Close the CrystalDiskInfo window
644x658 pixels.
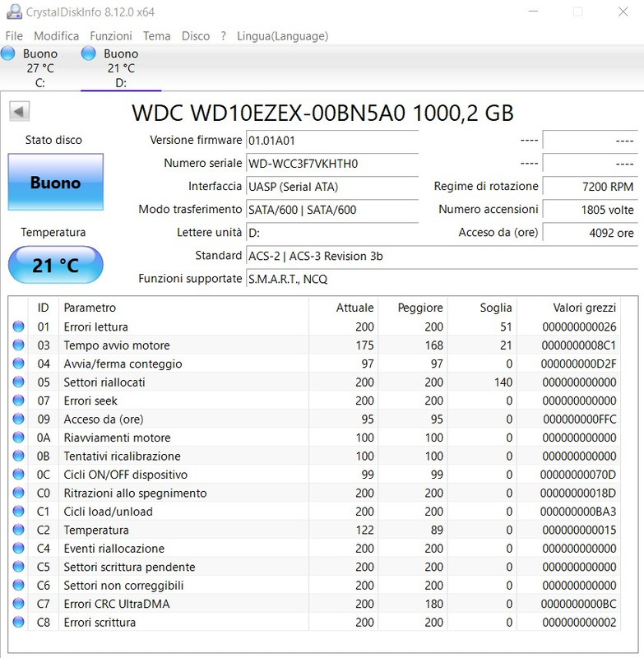(623, 12)
